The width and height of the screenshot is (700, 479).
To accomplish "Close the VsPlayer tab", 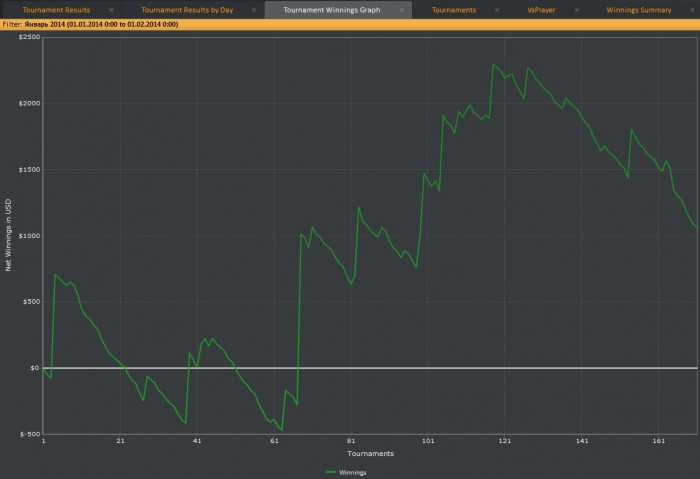I will pos(577,10).
